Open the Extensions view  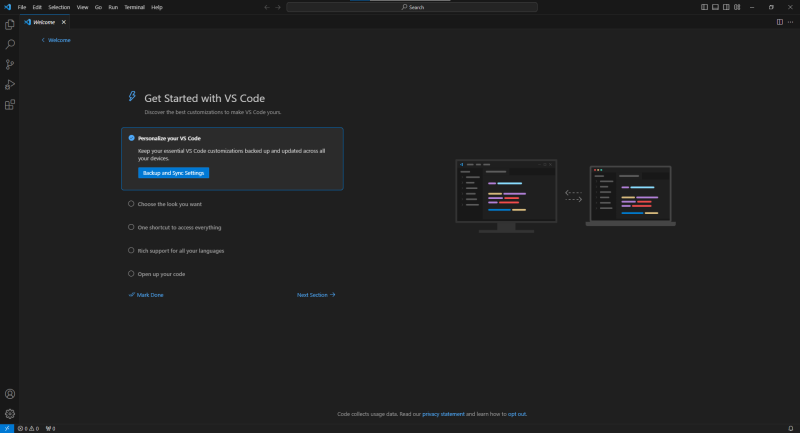click(x=10, y=105)
